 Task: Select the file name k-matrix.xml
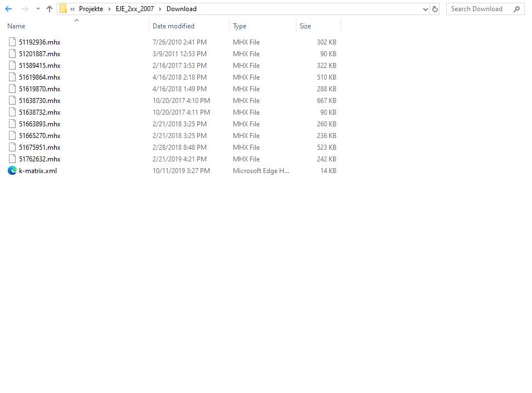click(38, 170)
